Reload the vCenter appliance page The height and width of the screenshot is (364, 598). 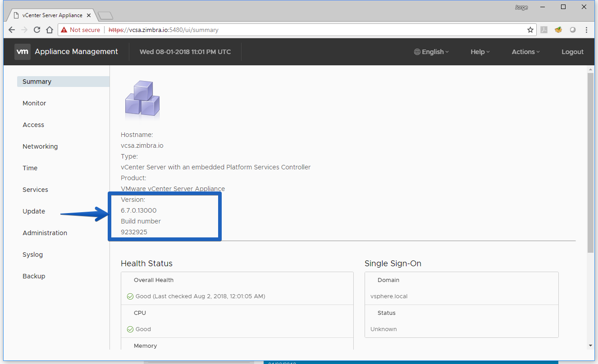pos(37,30)
